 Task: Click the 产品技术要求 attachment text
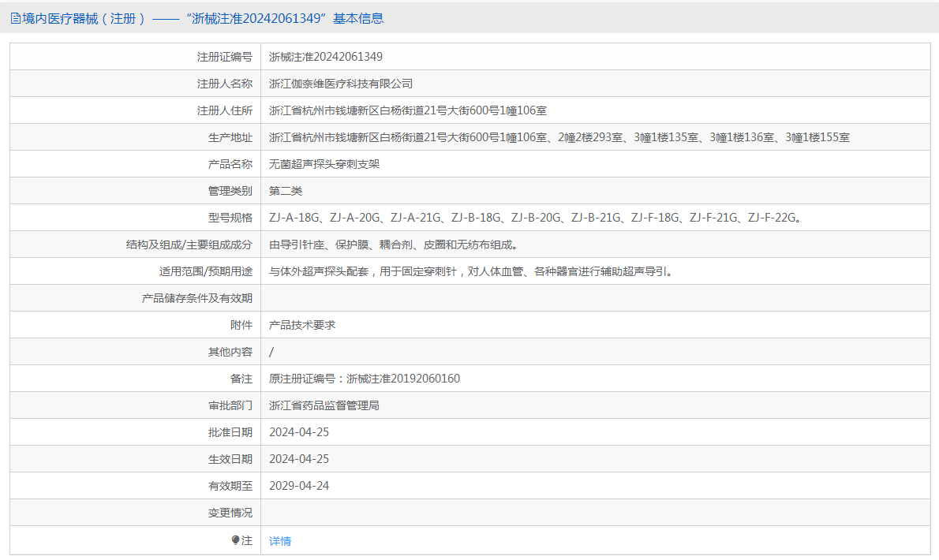coord(302,325)
